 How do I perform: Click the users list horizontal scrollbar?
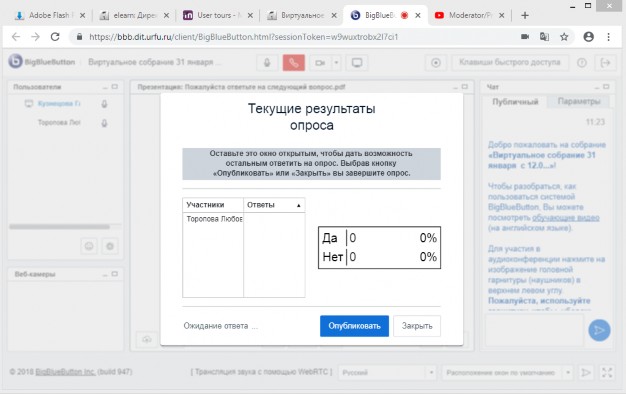click(59, 227)
